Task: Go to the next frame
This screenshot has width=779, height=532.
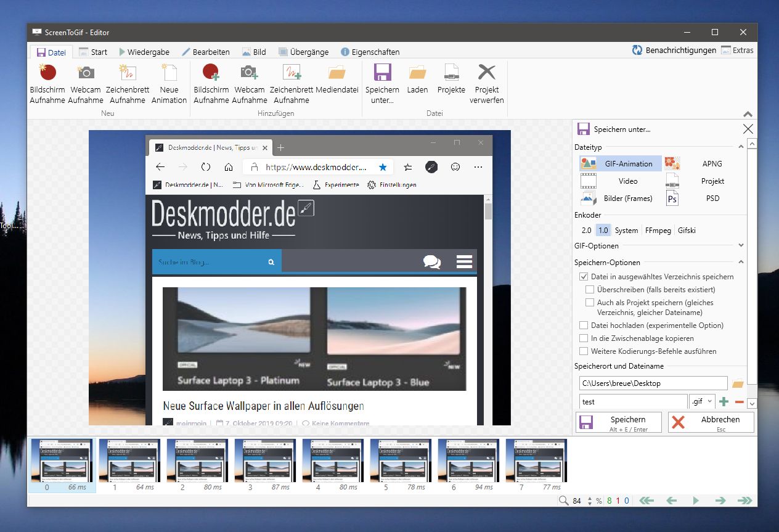Action: tap(720, 501)
